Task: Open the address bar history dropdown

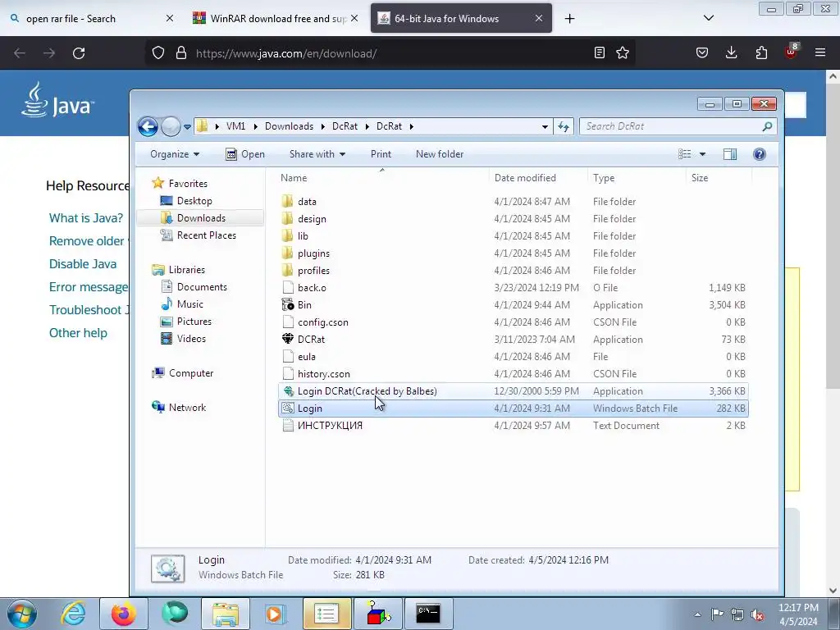Action: pyautogui.click(x=545, y=127)
